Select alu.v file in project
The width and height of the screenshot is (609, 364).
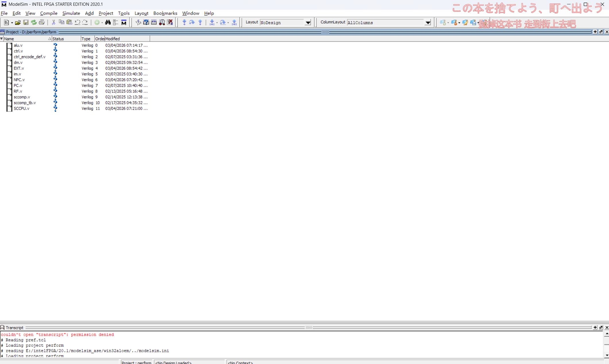pos(18,45)
